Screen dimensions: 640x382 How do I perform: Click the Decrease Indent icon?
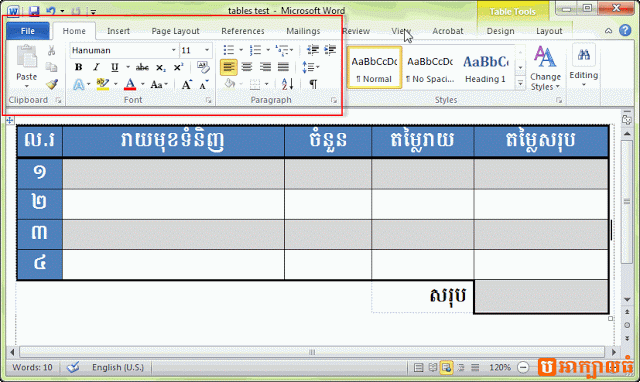tap(313, 50)
